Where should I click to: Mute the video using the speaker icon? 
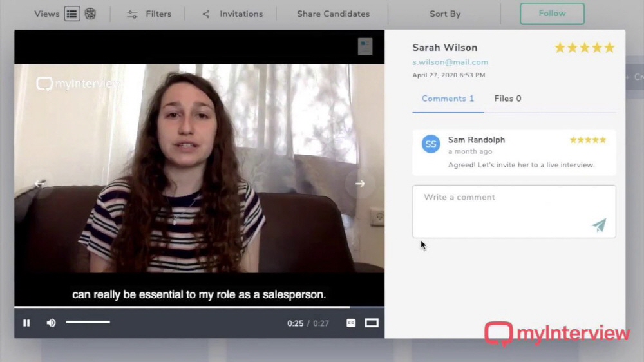click(x=51, y=323)
